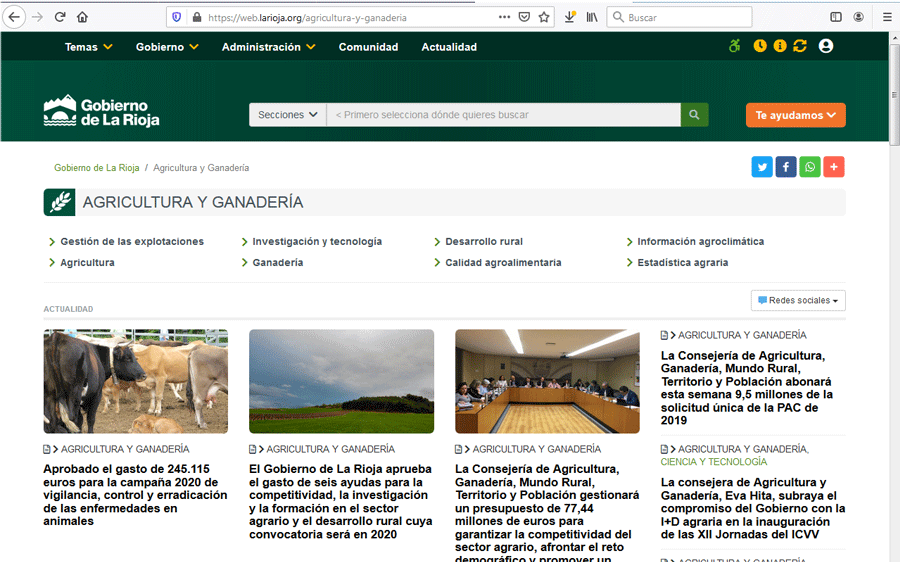This screenshot has width=900, height=562.
Task: Select Comunidad in the top navigation
Action: (368, 47)
